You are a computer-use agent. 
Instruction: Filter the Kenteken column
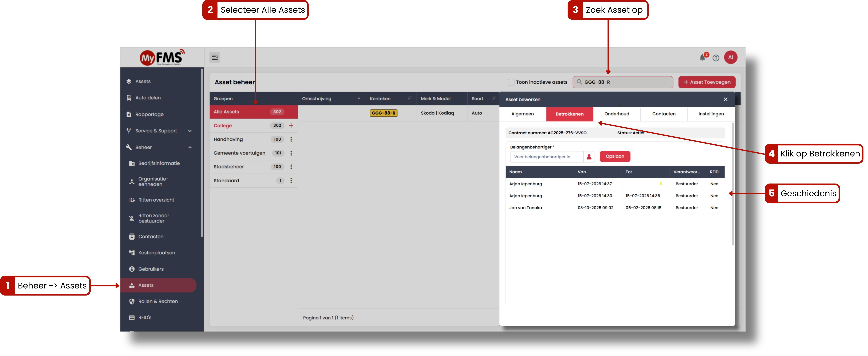click(x=410, y=98)
